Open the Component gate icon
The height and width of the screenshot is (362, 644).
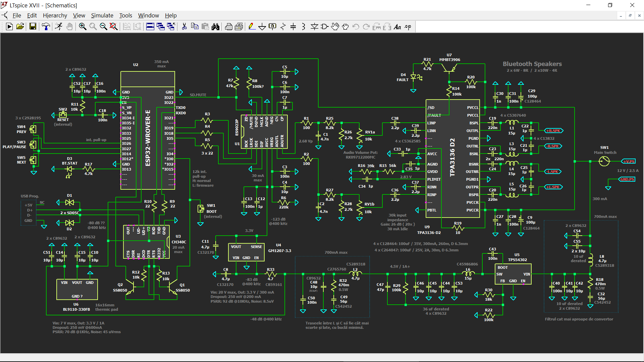(x=325, y=26)
